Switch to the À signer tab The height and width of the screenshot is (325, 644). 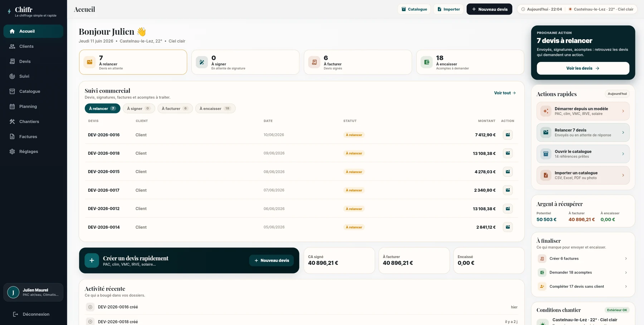(x=139, y=108)
